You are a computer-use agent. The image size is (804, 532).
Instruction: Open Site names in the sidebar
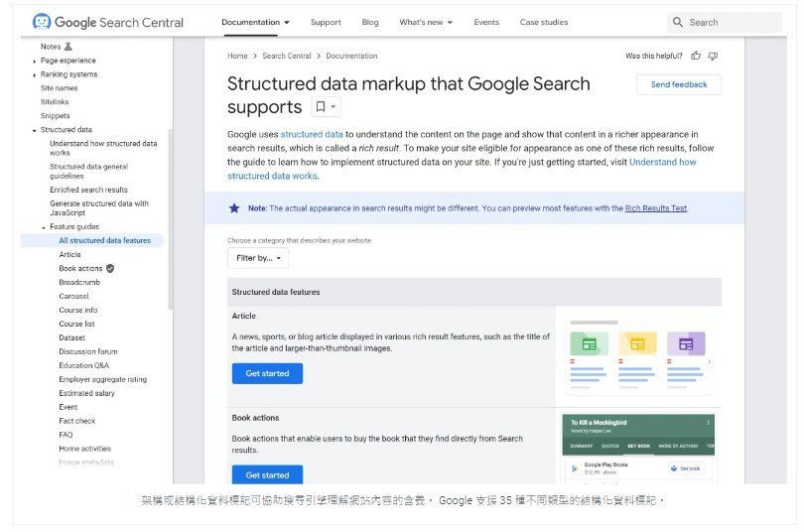59,88
